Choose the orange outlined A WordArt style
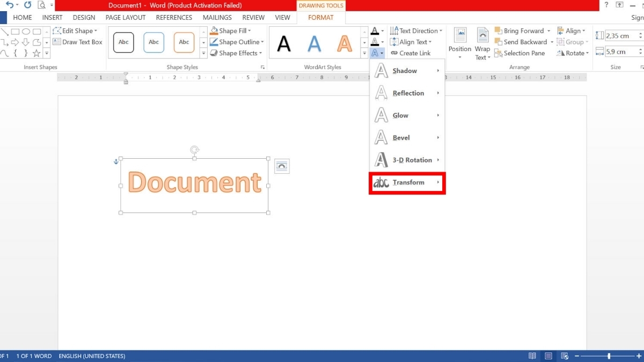 [x=345, y=43]
